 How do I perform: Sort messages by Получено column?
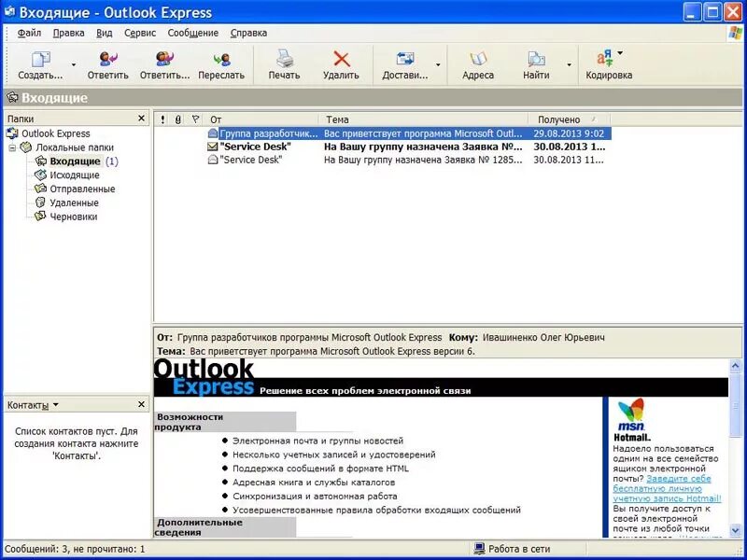570,119
